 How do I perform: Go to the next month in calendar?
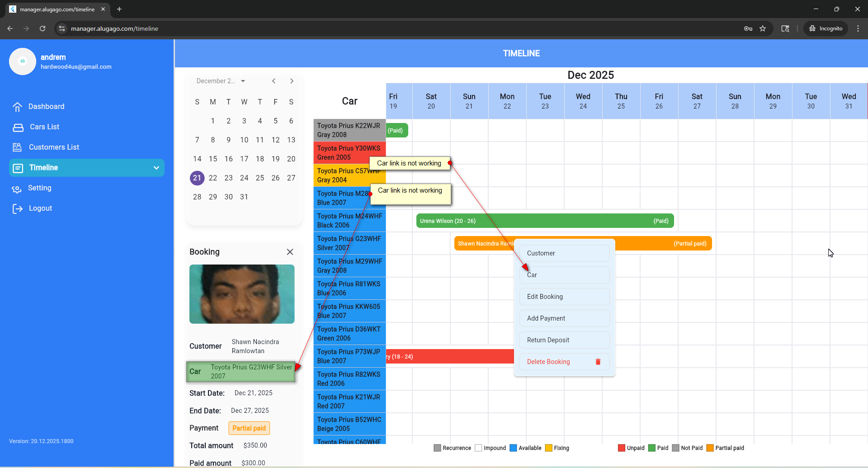(x=292, y=81)
